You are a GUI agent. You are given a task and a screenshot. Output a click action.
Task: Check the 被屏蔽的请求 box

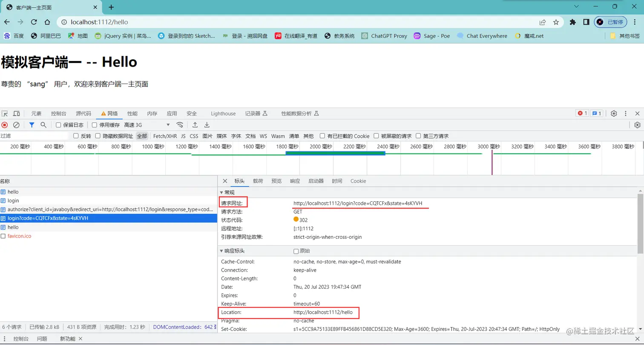coord(377,136)
